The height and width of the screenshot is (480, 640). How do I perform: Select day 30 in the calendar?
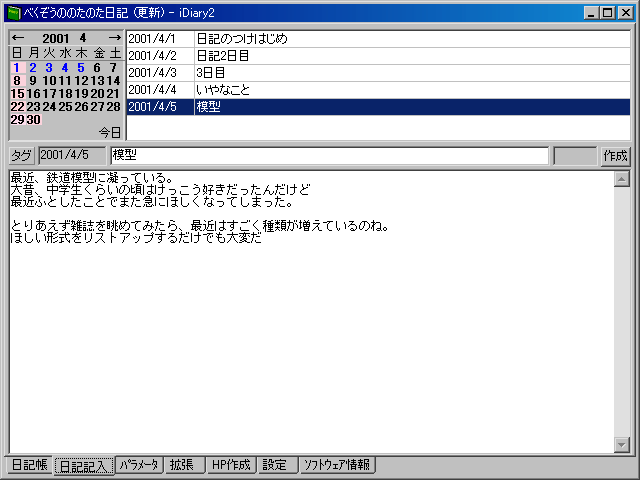tap(33, 119)
